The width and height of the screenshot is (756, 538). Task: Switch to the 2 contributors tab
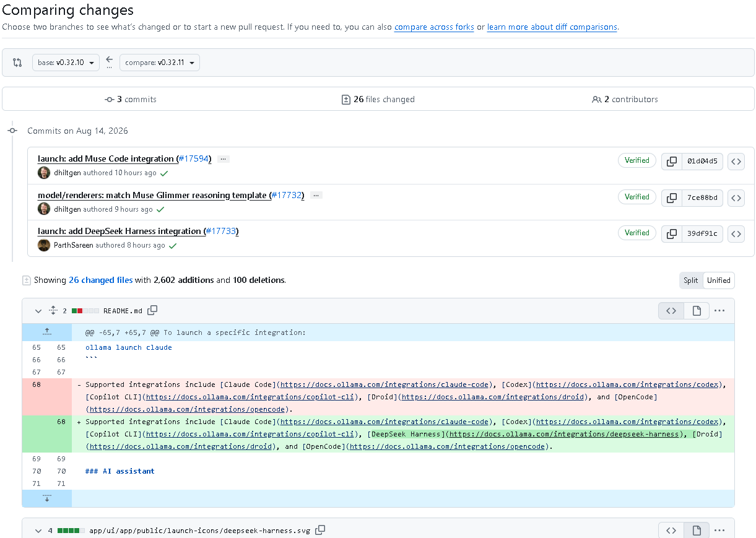625,99
